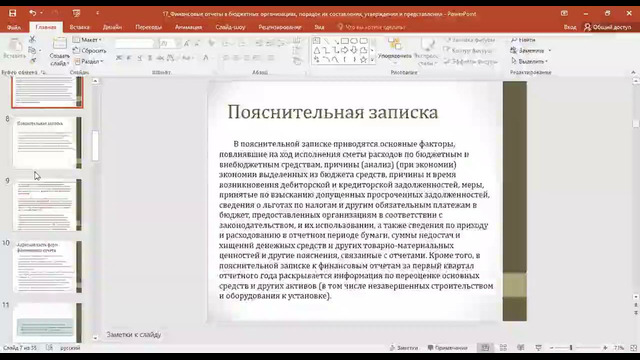Image resolution: width=640 pixels, height=360 pixels.
Task: Switch to Normal view in status bar
Action: coord(485,348)
